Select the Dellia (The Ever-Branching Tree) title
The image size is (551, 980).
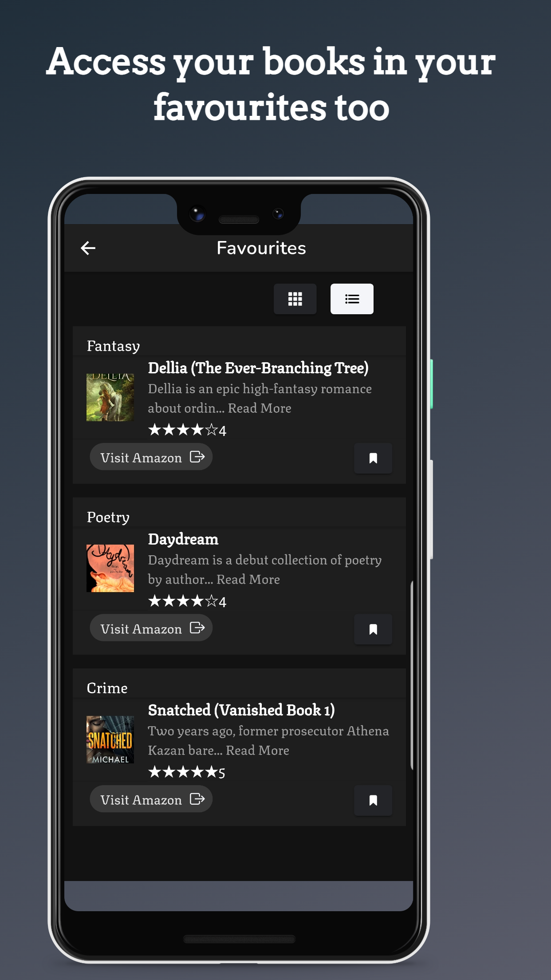pyautogui.click(x=258, y=368)
